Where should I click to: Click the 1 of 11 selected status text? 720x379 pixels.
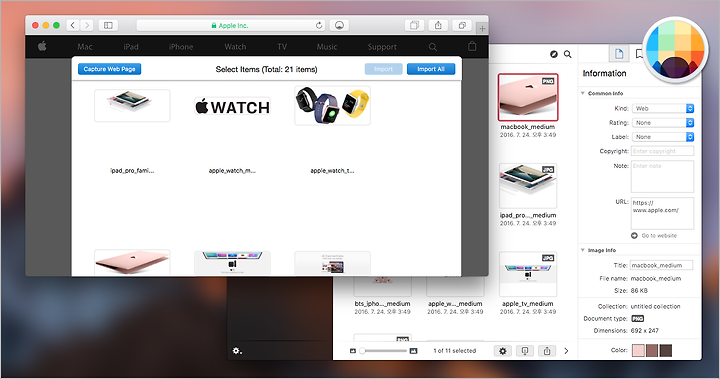click(x=455, y=351)
